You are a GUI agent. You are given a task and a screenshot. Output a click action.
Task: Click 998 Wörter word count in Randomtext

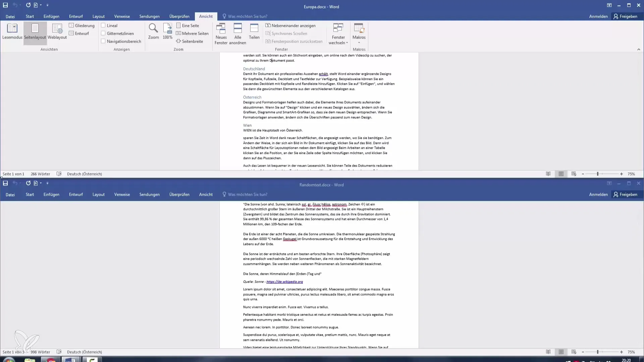[40, 352]
